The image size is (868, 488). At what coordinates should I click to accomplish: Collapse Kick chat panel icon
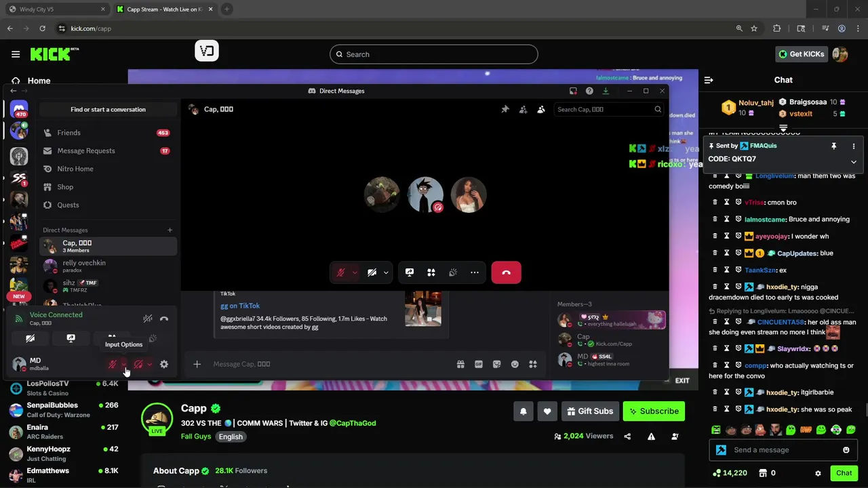[x=709, y=80]
